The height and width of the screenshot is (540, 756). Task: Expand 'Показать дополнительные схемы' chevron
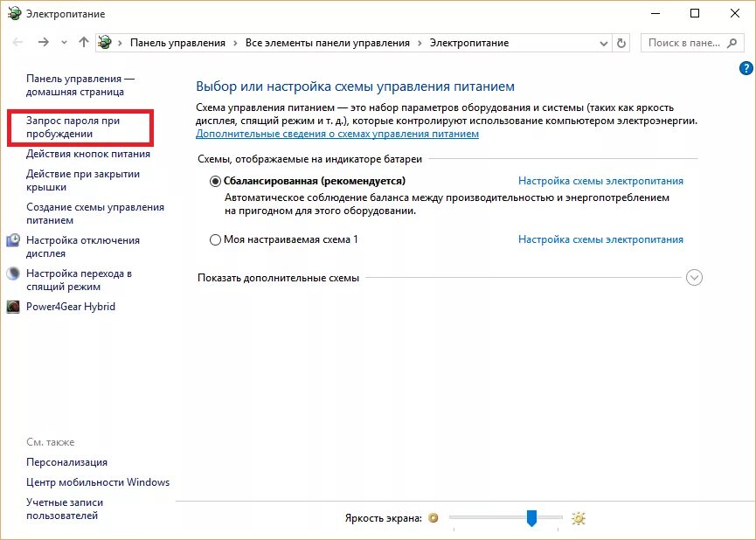[694, 278]
